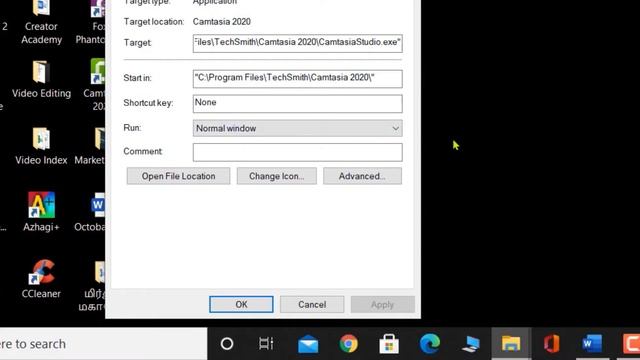Expand the Run dropdown showing Normal window
640x360 pixels.
coord(298,128)
